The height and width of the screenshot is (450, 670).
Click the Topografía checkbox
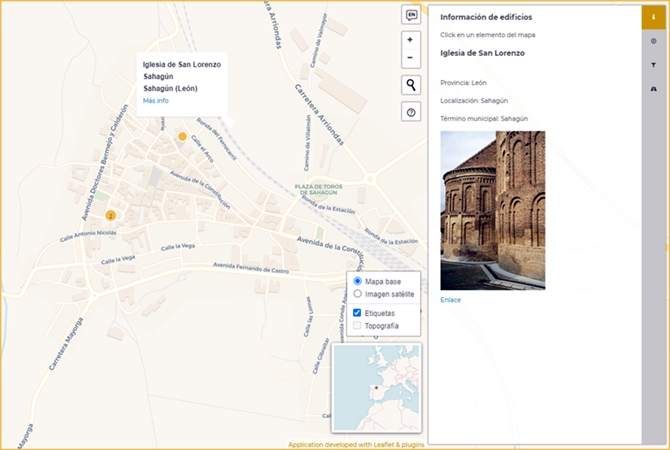[358, 326]
